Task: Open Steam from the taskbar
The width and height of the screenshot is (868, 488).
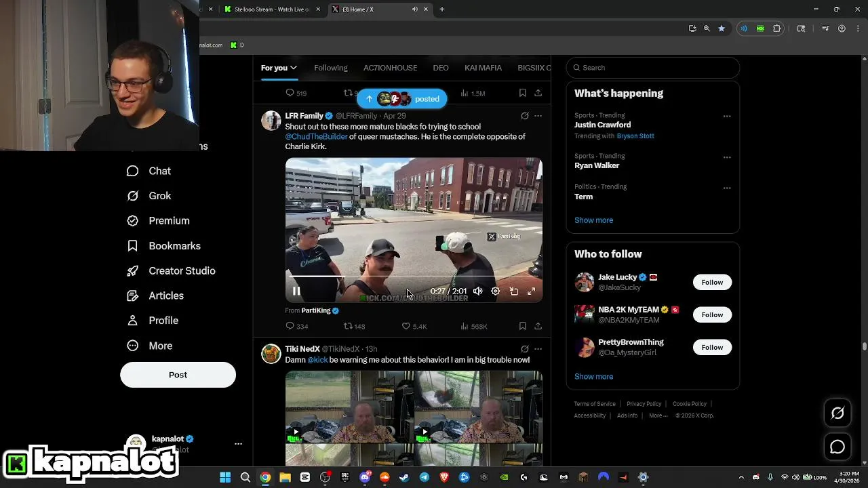Action: (404, 477)
